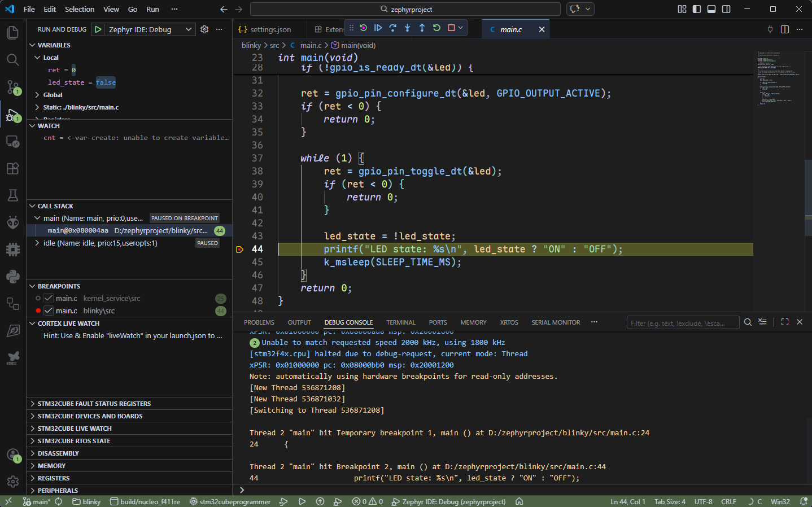
Task: Open the Python view in activity bar
Action: [x=12, y=277]
